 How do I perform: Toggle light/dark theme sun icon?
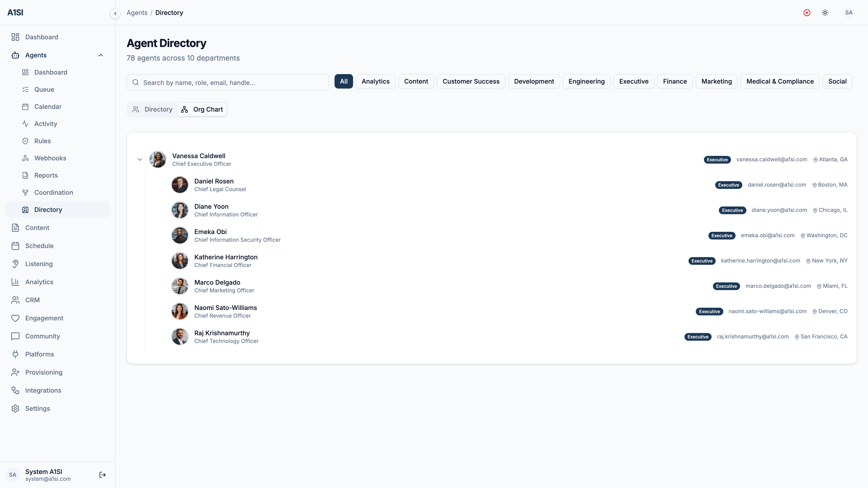[825, 13]
